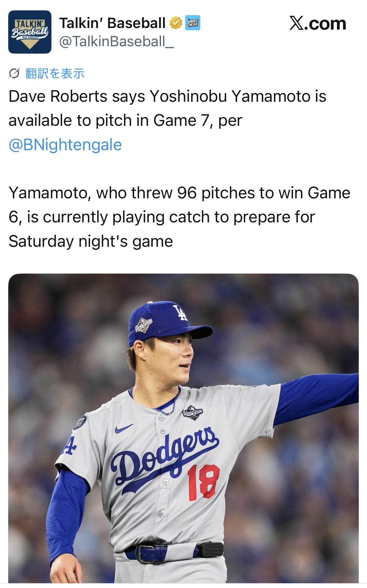Open the @TalkinBaseball_ handle
Image resolution: width=367 pixels, height=588 pixels.
[116, 41]
